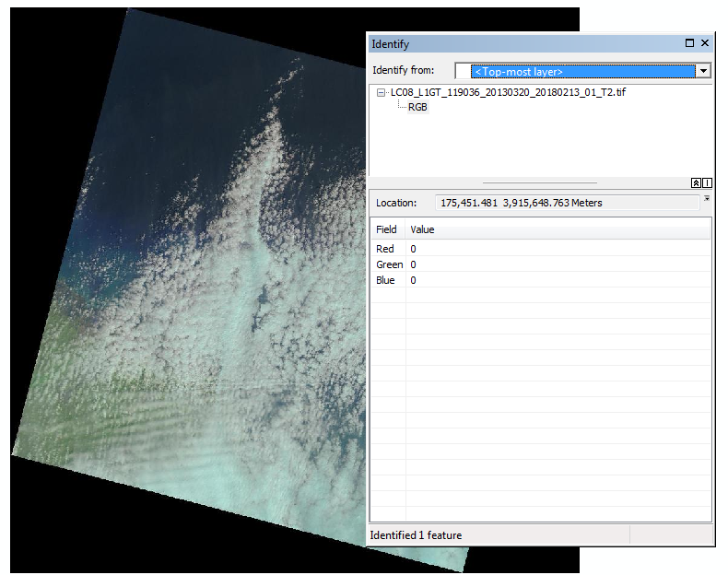Click the cloud area in satellite image

(230, 304)
